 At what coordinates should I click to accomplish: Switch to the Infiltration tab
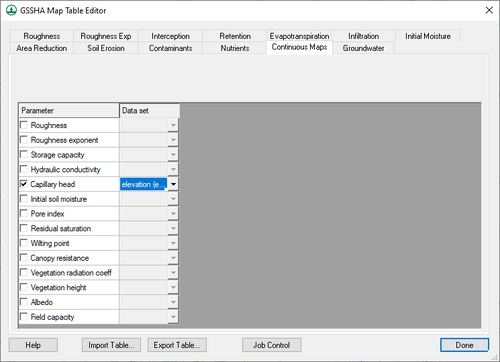coord(363,36)
